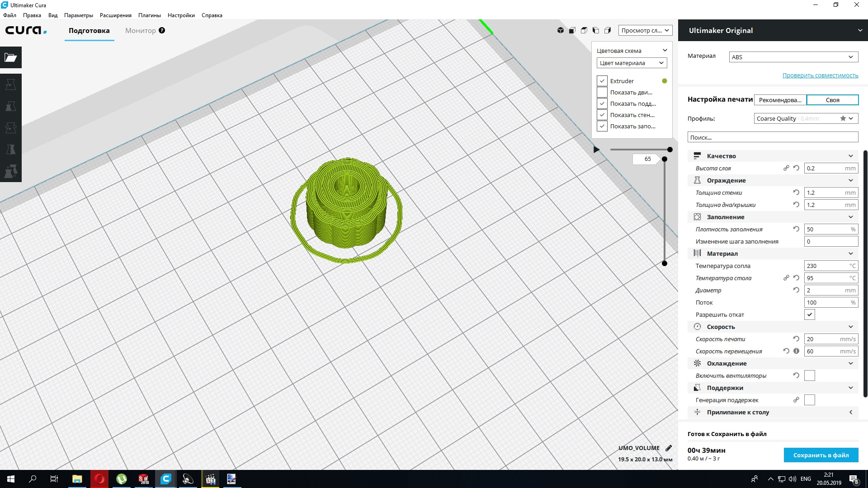868x488 pixels.
Task: Toggle the 'Разрешить откат' retraction checkbox
Action: 809,314
